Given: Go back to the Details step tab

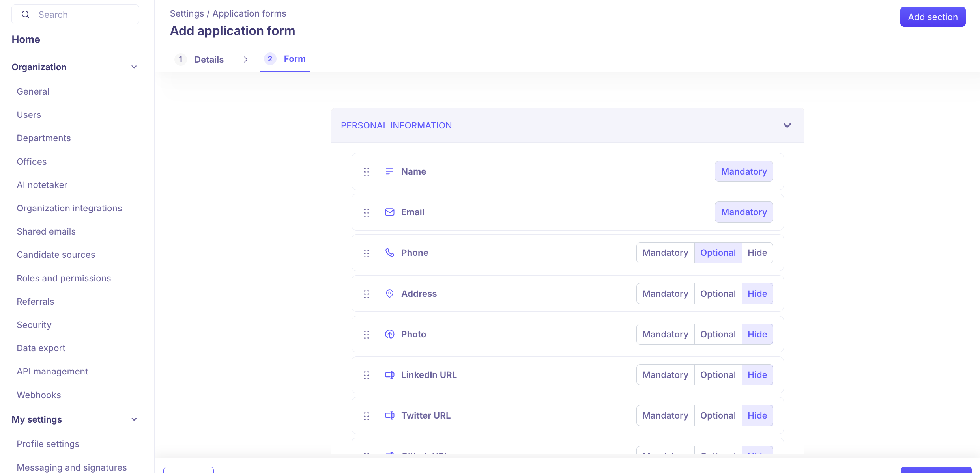Looking at the screenshot, I should coord(209,60).
